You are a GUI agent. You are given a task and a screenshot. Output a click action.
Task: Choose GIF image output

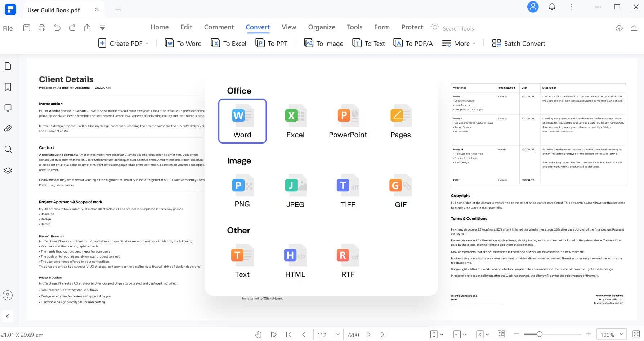pyautogui.click(x=401, y=191)
